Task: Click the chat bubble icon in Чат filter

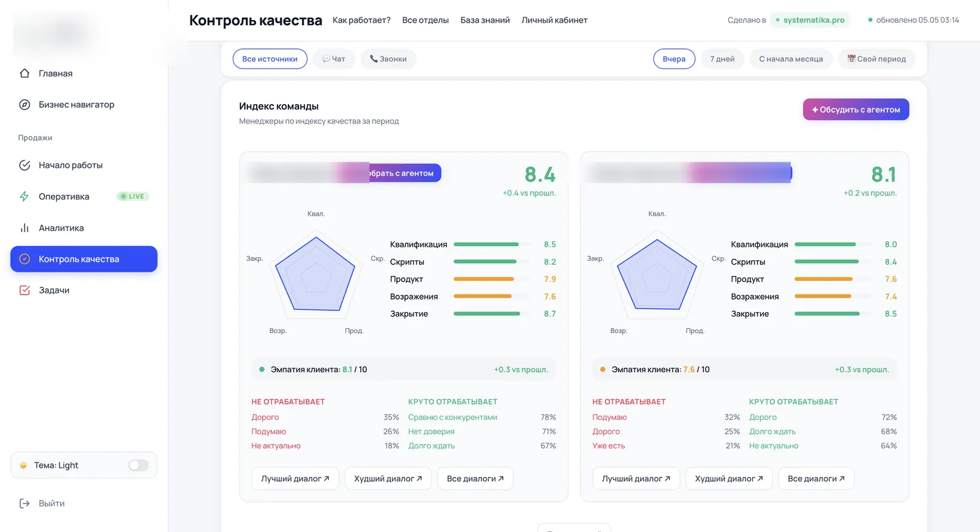Action: (326, 59)
